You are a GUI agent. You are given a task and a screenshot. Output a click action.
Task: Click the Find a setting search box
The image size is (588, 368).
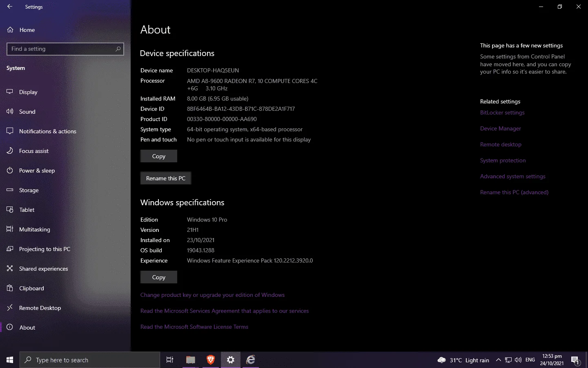[65, 49]
